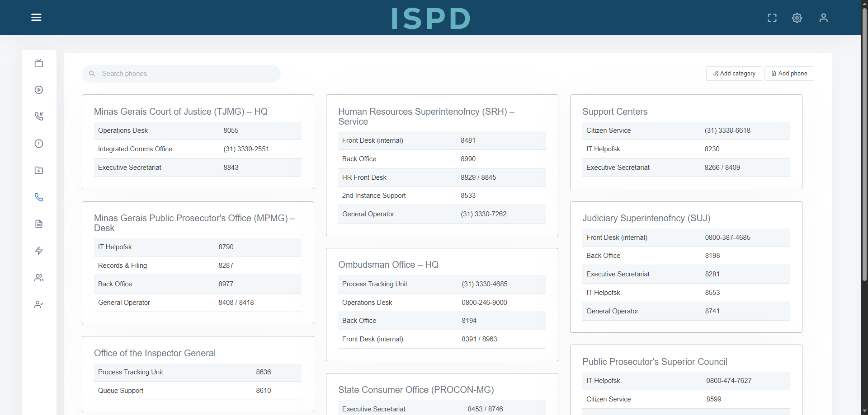The height and width of the screenshot is (415, 868).
Task: Click phone number (31) 3330-7262
Action: [483, 214]
